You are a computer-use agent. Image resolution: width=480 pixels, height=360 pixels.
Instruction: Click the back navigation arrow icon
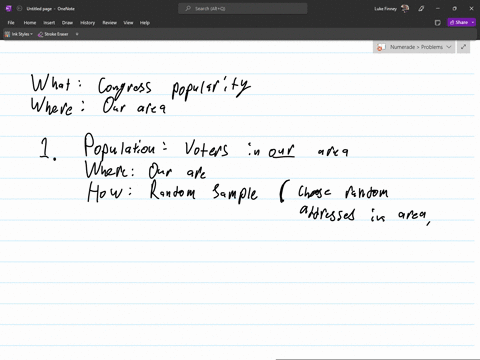point(19,9)
